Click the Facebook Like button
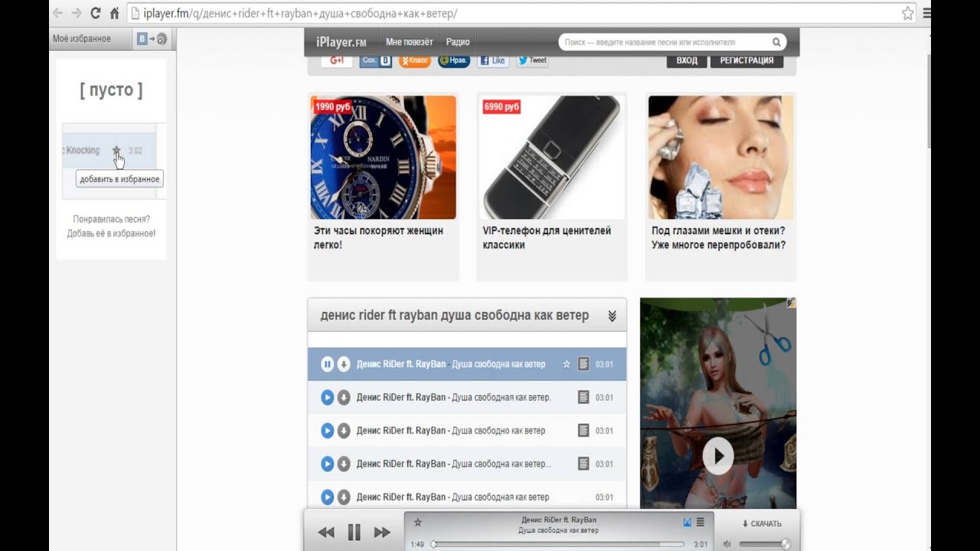The height and width of the screenshot is (551, 980). click(x=492, y=60)
